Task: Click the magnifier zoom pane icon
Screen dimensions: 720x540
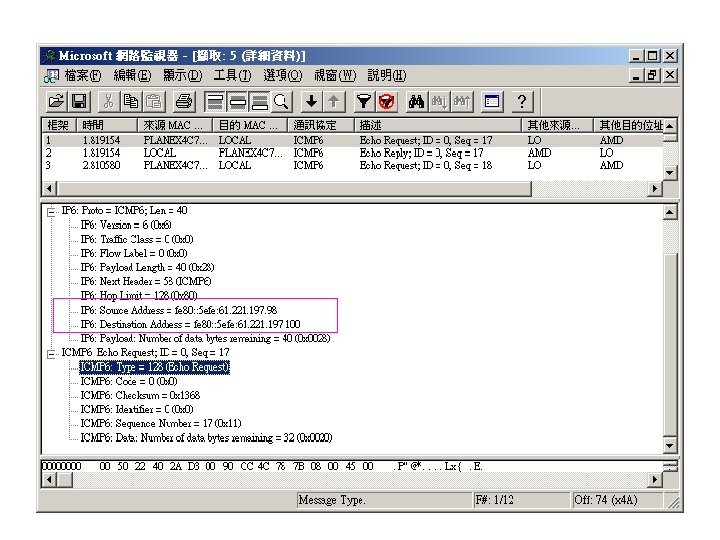Action: pos(281,101)
